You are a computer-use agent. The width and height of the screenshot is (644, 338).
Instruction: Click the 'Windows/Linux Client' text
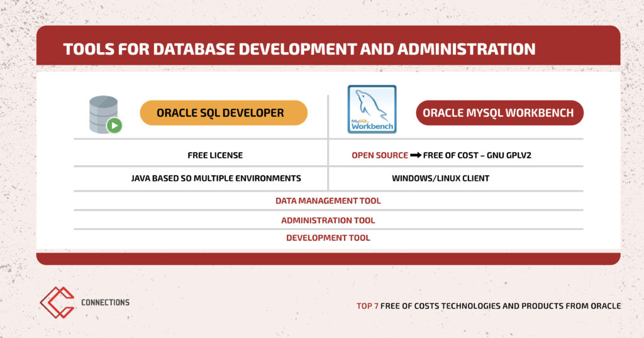(441, 178)
